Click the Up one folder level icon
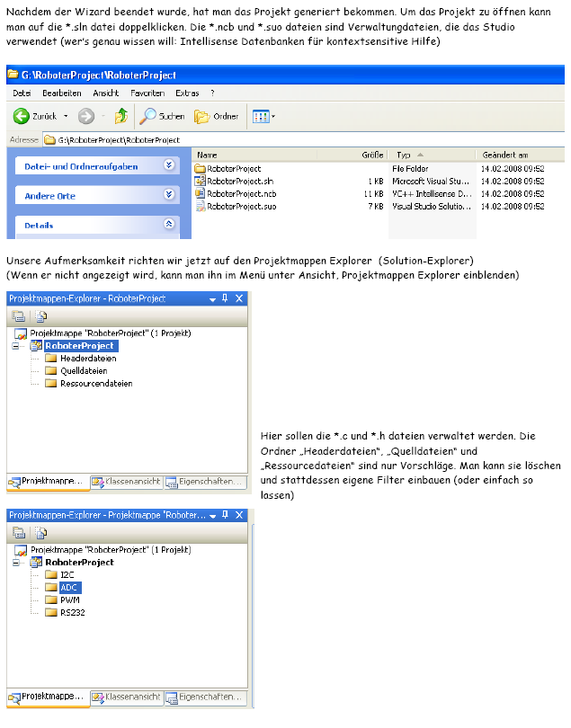This screenshot has height=728, width=571. pyautogui.click(x=121, y=116)
